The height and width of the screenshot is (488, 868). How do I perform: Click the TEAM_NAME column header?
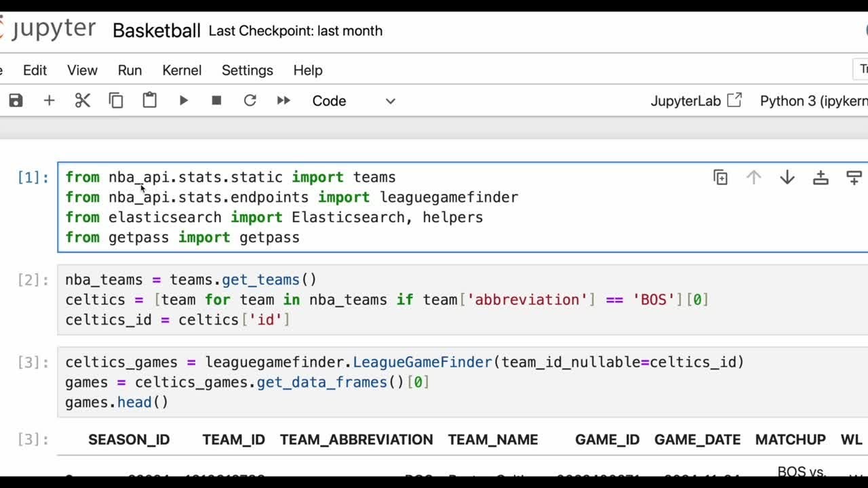[493, 440]
